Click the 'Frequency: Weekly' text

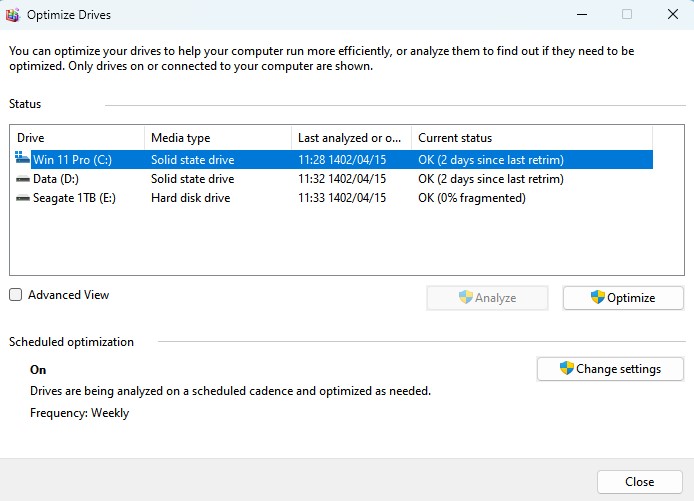[x=80, y=413]
